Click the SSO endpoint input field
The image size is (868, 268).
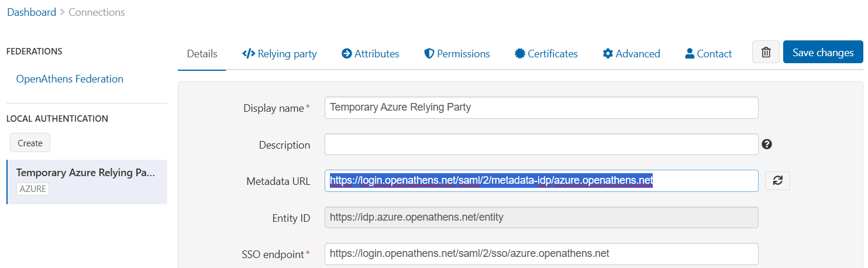(542, 254)
